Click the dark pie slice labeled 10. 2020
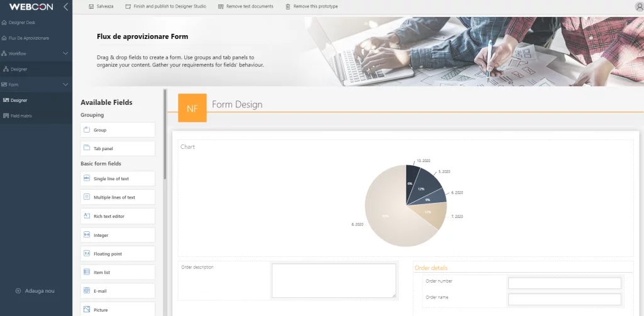The height and width of the screenshot is (316, 644). pyautogui.click(x=412, y=180)
